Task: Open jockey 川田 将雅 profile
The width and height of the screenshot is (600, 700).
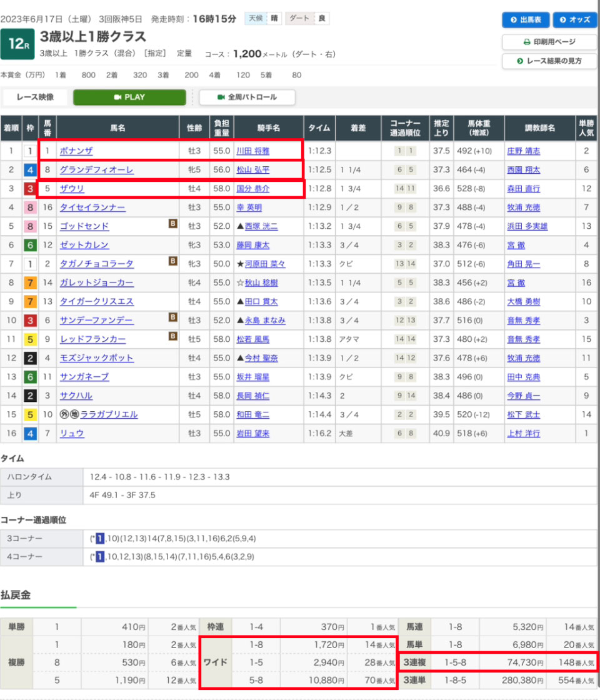Action: (254, 151)
